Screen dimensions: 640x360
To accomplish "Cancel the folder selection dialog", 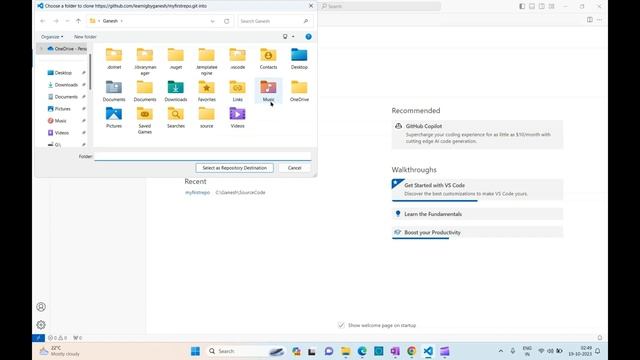I will (x=294, y=168).
